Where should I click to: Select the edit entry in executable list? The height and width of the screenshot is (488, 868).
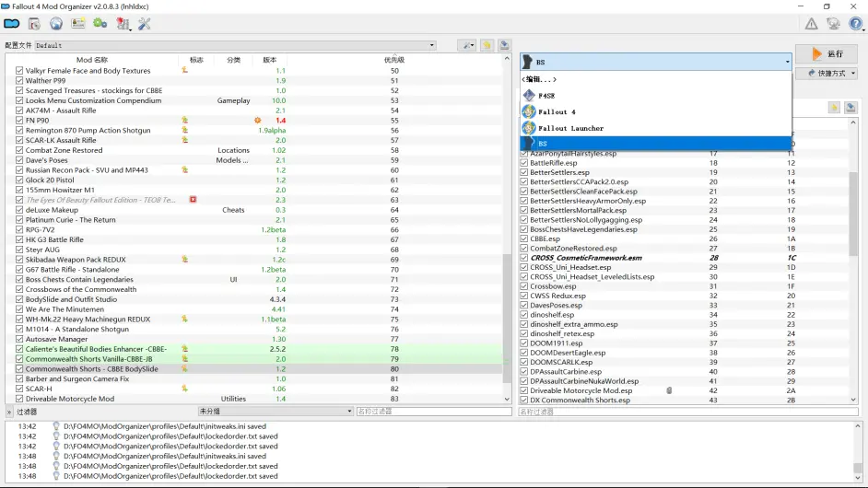pos(655,79)
